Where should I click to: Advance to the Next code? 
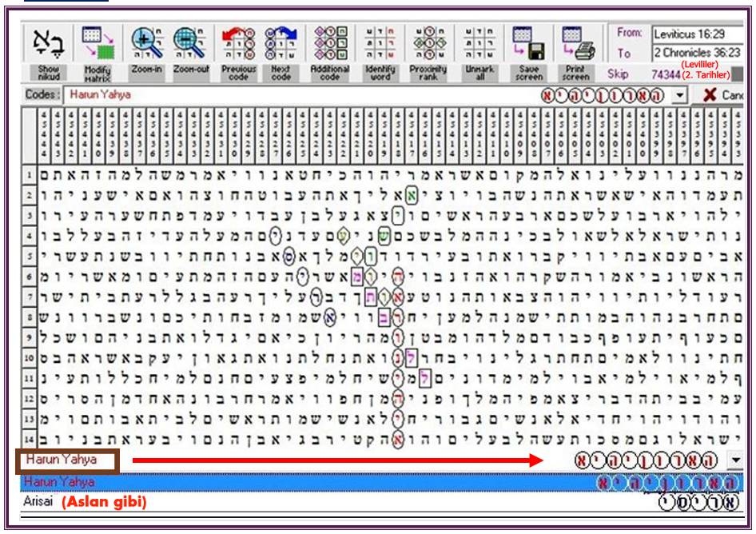point(281,53)
